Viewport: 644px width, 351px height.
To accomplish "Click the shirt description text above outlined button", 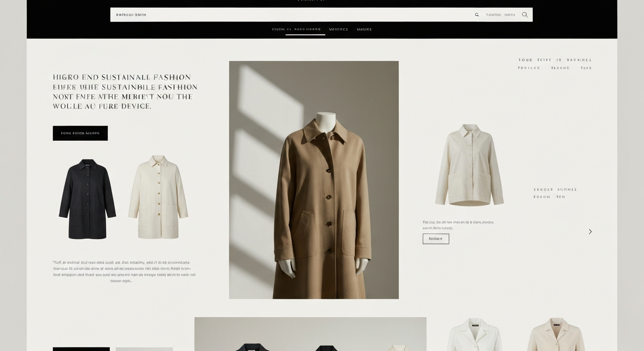I will [458, 225].
